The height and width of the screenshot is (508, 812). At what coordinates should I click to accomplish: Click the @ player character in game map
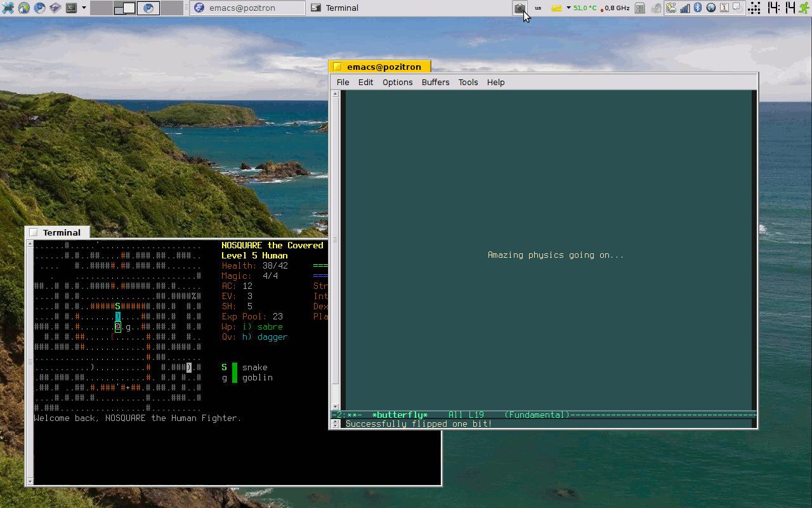pyautogui.click(x=118, y=327)
